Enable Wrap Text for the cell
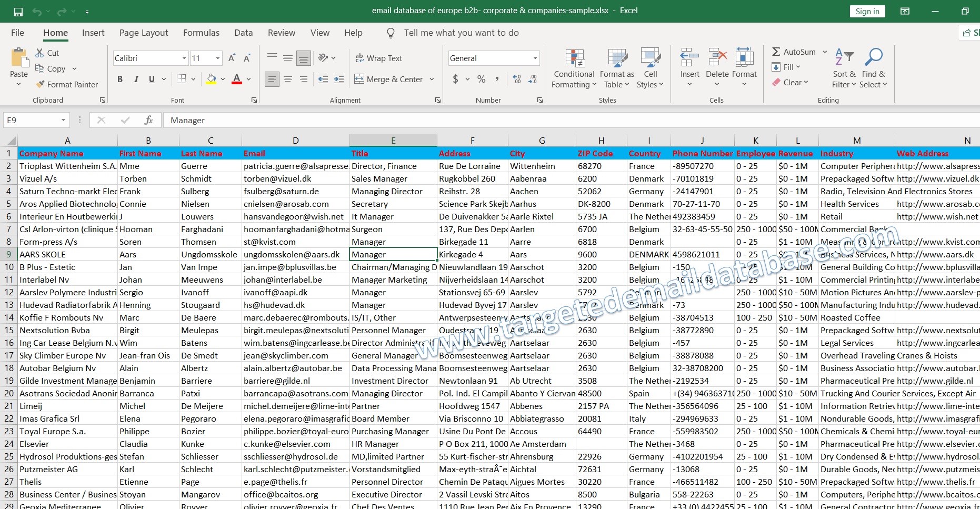 tap(379, 58)
